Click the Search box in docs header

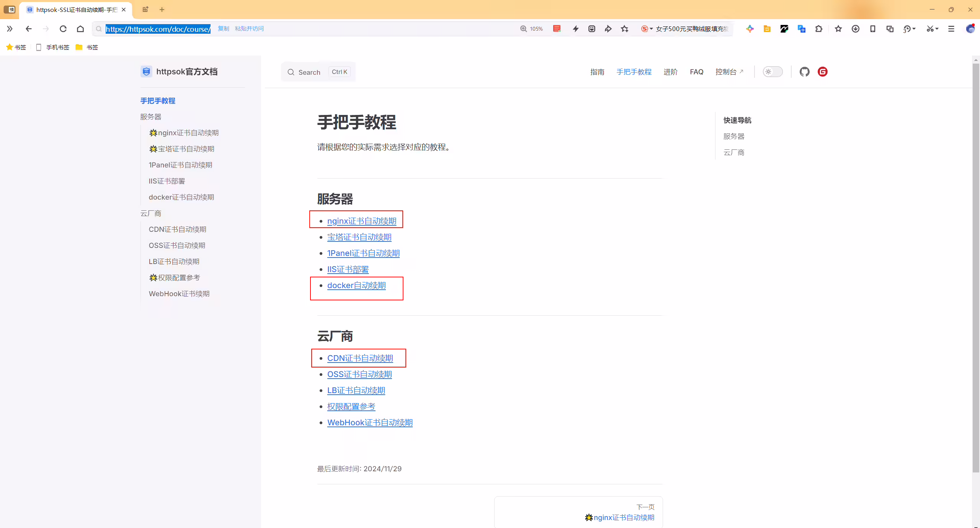(318, 72)
